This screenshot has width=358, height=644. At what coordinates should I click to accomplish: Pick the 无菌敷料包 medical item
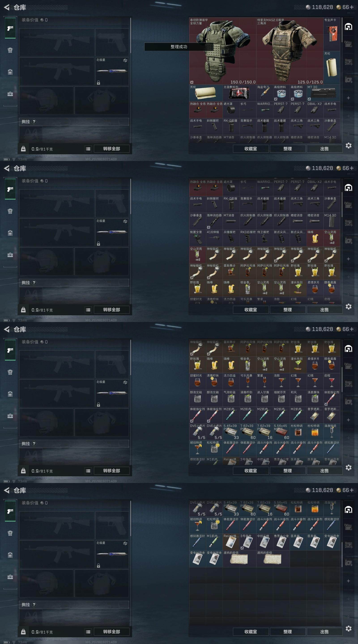239,93
